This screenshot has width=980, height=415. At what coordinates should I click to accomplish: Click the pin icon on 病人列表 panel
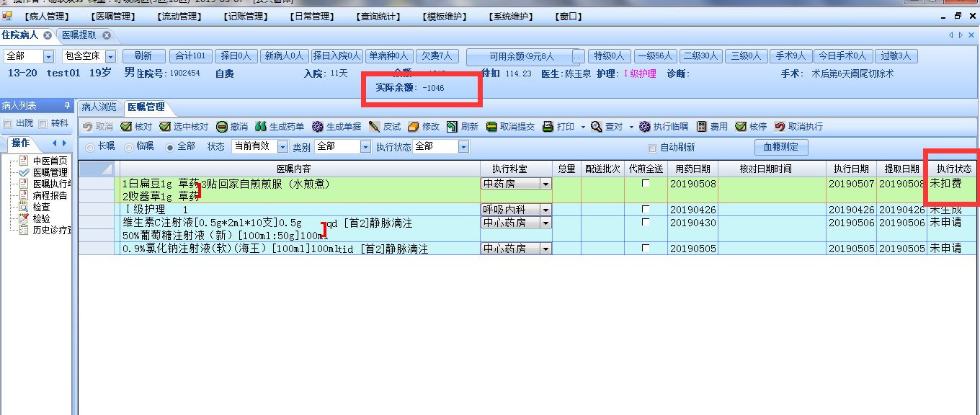pyautogui.click(x=68, y=105)
